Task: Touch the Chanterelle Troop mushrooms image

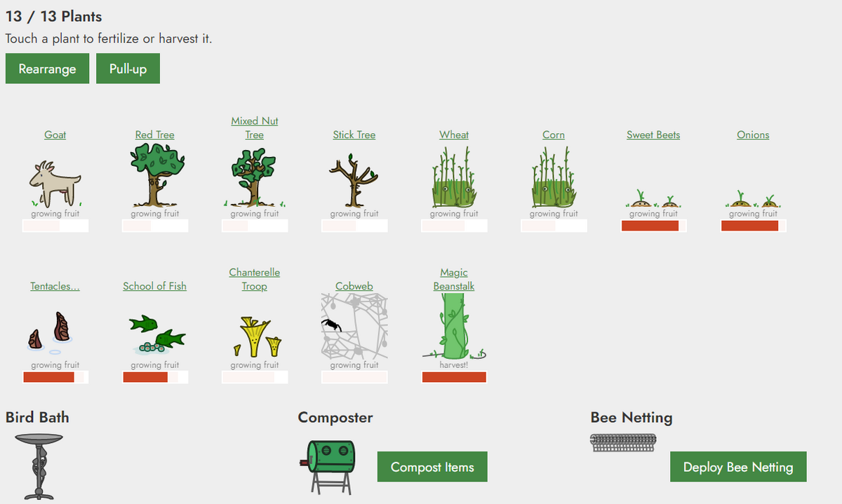Action: pos(255,336)
